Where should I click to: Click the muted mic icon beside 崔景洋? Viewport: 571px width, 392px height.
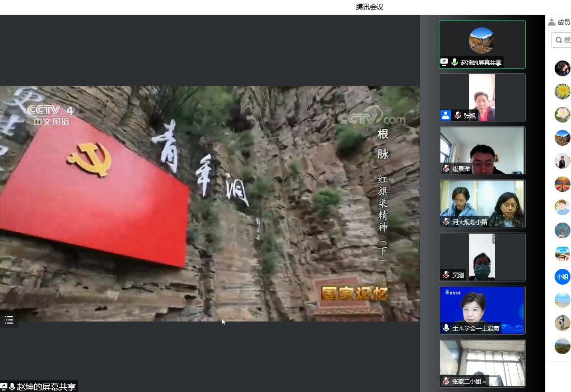[x=446, y=168]
